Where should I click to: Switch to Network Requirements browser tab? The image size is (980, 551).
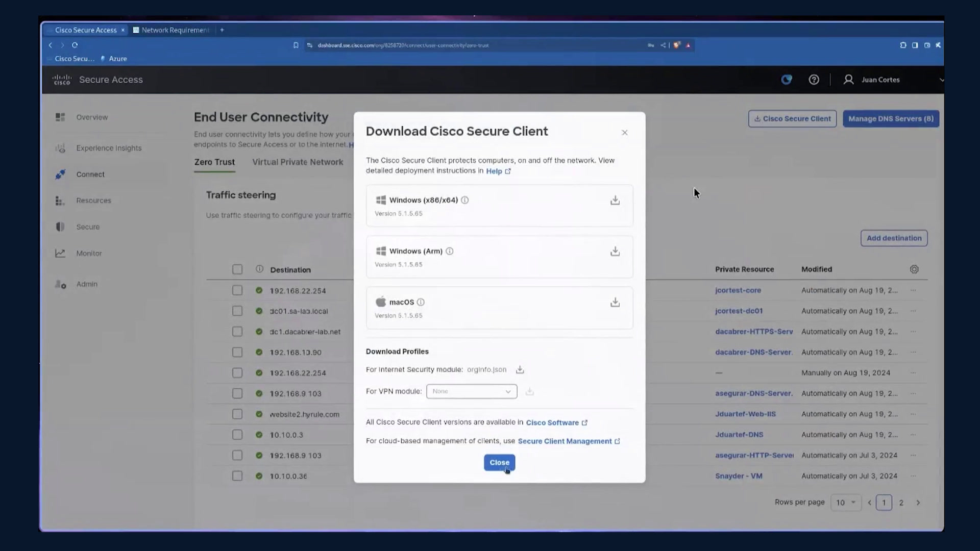[x=171, y=30]
